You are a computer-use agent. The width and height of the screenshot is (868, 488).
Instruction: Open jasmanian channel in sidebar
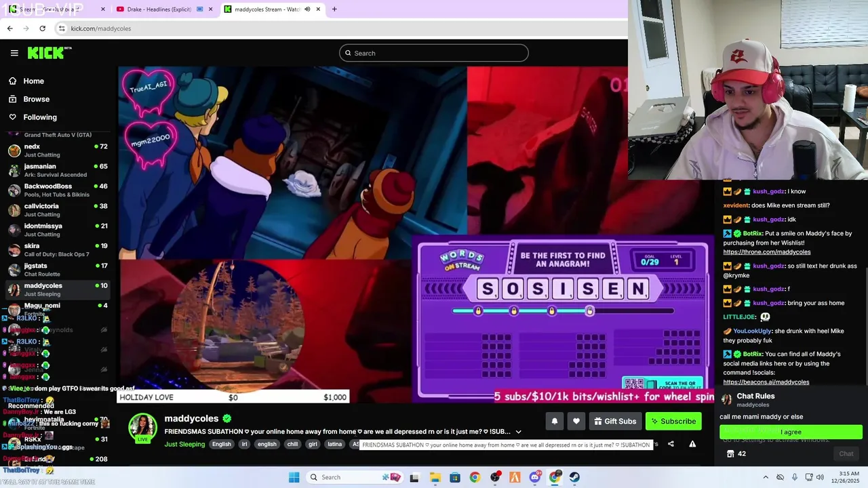point(58,170)
